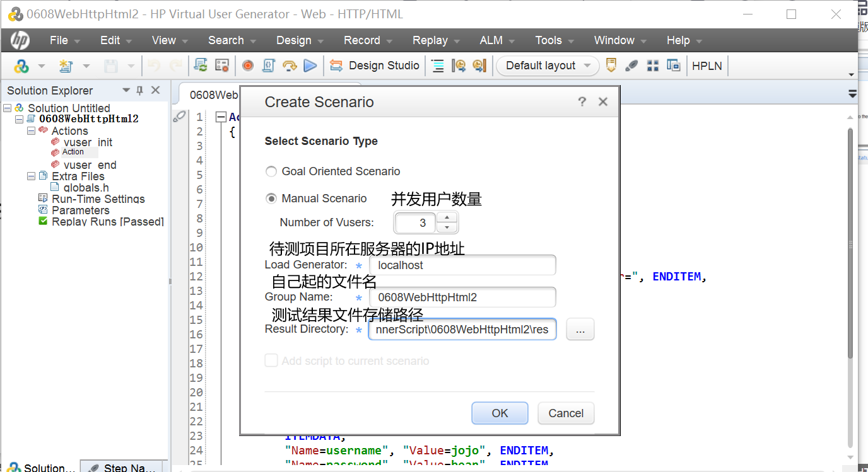Click the gray pencil icon in the toolbar
The image size is (868, 472).
pyautogui.click(x=631, y=66)
